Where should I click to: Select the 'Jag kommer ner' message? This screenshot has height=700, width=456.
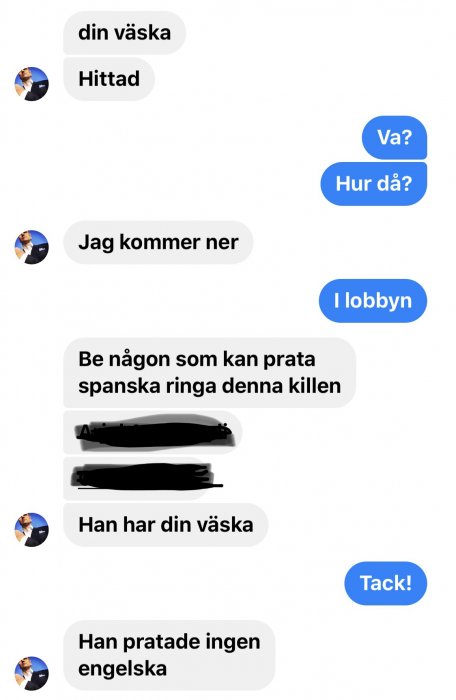click(x=158, y=242)
